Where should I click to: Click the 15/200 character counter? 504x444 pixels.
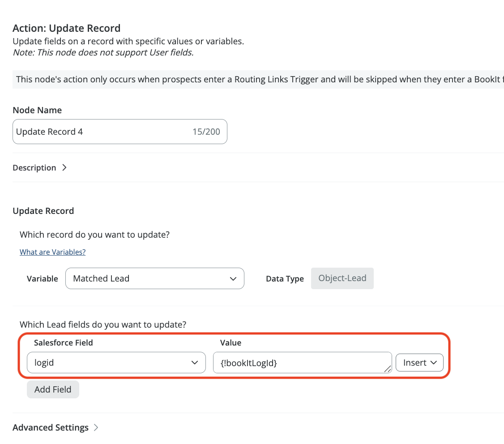click(x=206, y=132)
